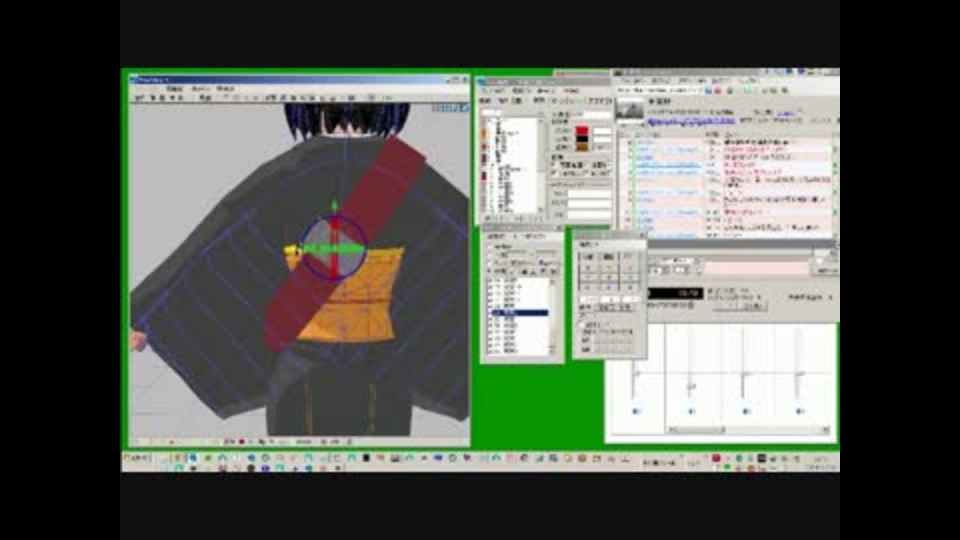Click down arrow of small list window scrollbar

553,351
